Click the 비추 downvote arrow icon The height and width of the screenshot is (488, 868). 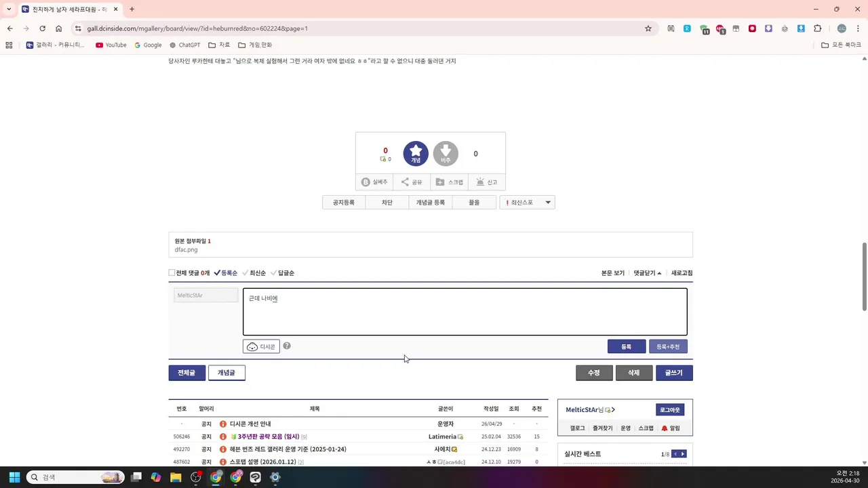446,154
